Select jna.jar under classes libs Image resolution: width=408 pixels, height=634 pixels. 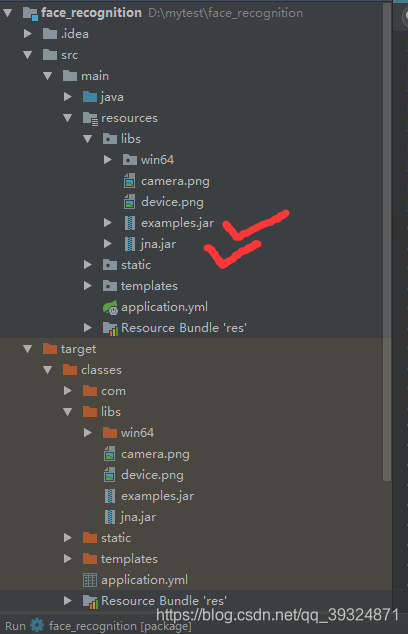pos(138,517)
